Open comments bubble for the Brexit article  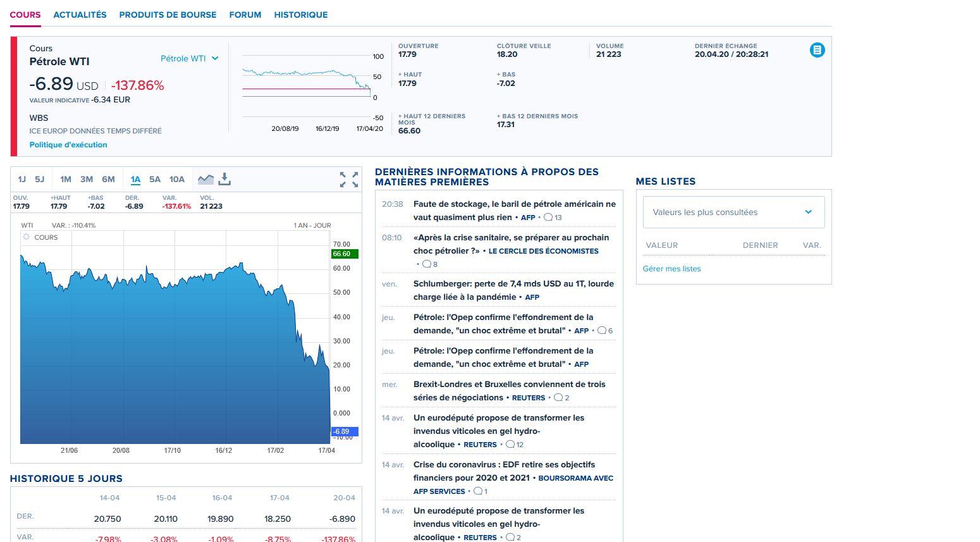pos(558,398)
